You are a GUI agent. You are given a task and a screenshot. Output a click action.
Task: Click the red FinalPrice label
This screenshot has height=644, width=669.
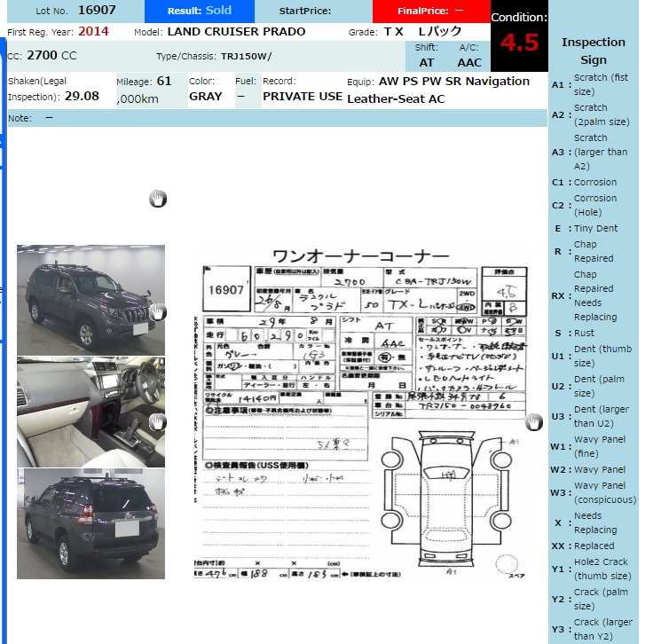pos(430,11)
